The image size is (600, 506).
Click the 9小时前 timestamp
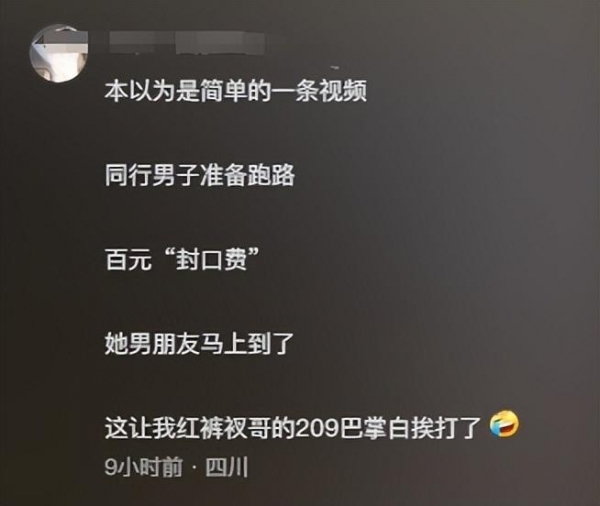(x=143, y=467)
